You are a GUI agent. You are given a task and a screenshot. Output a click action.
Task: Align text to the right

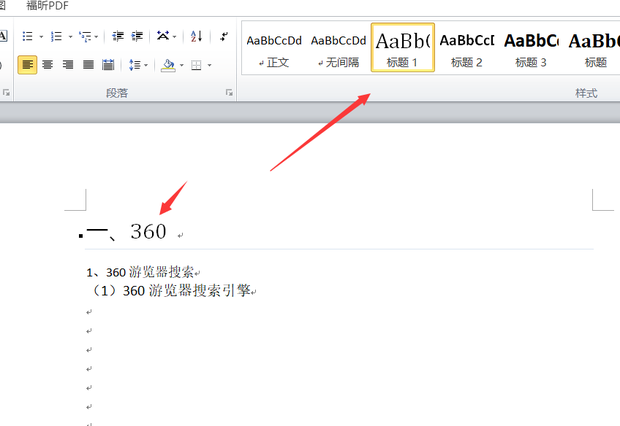[x=68, y=65]
